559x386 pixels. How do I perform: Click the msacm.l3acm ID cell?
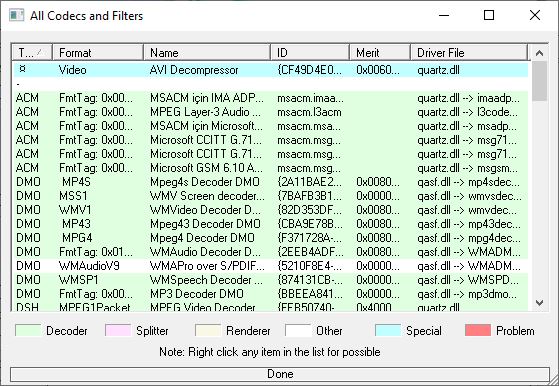309,112
